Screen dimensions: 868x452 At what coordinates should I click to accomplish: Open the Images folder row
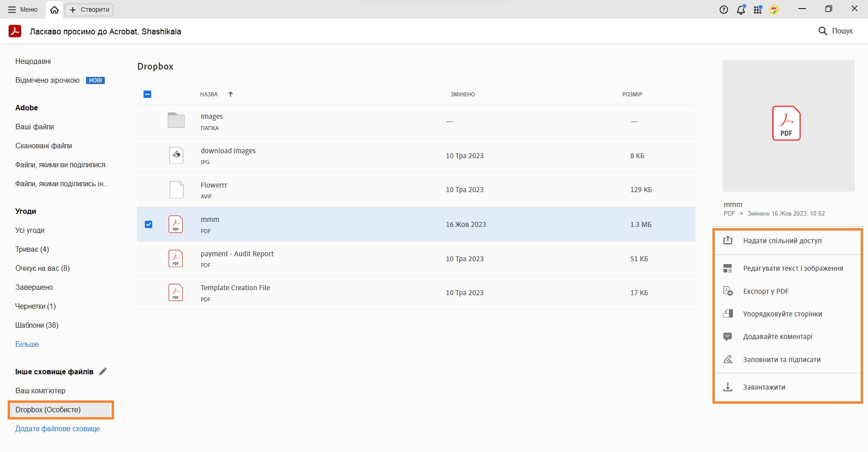point(212,121)
